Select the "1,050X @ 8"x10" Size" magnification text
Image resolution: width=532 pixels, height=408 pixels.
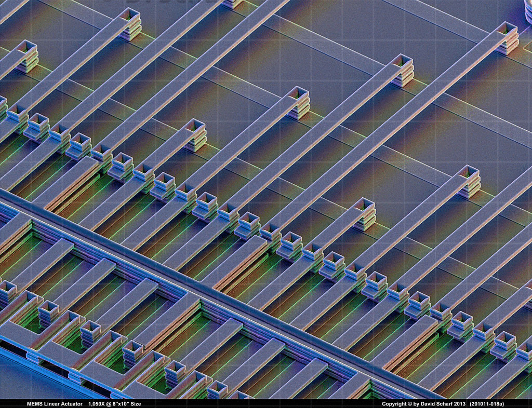114,404
